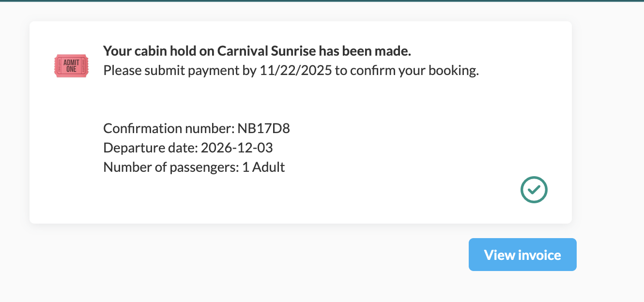This screenshot has width=644, height=302.
Task: Click the submit payment instruction line
Action: [x=291, y=71]
